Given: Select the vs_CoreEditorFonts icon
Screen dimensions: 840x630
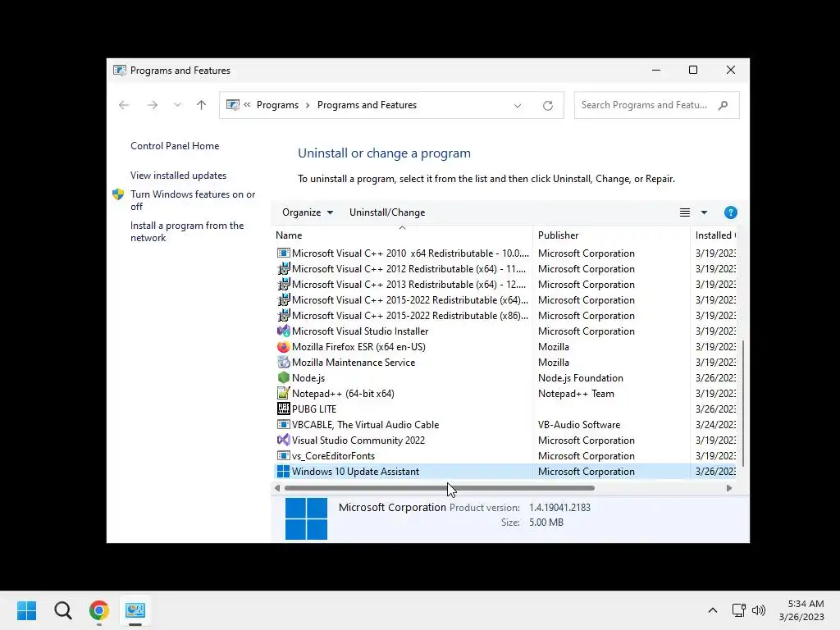Looking at the screenshot, I should click(283, 455).
